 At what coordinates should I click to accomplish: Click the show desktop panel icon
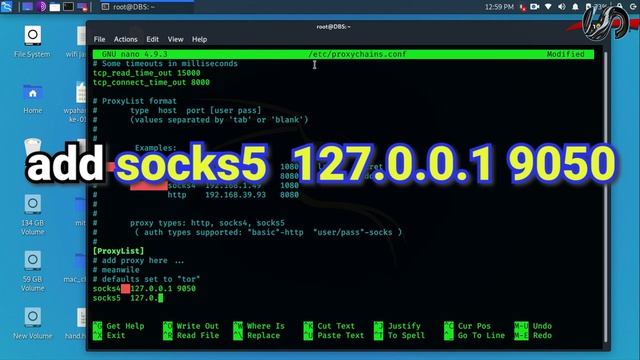coord(27,7)
